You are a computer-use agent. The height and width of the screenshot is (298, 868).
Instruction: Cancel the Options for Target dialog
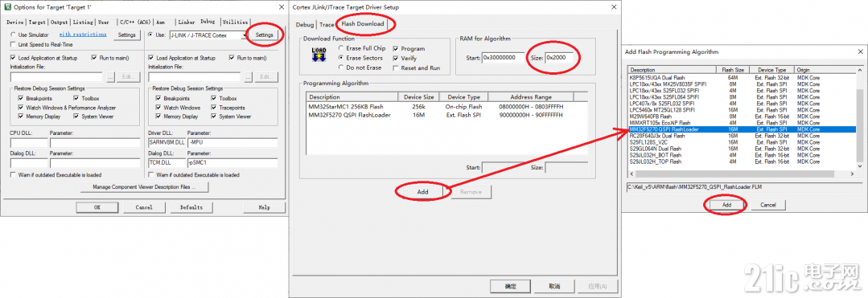coord(144,207)
